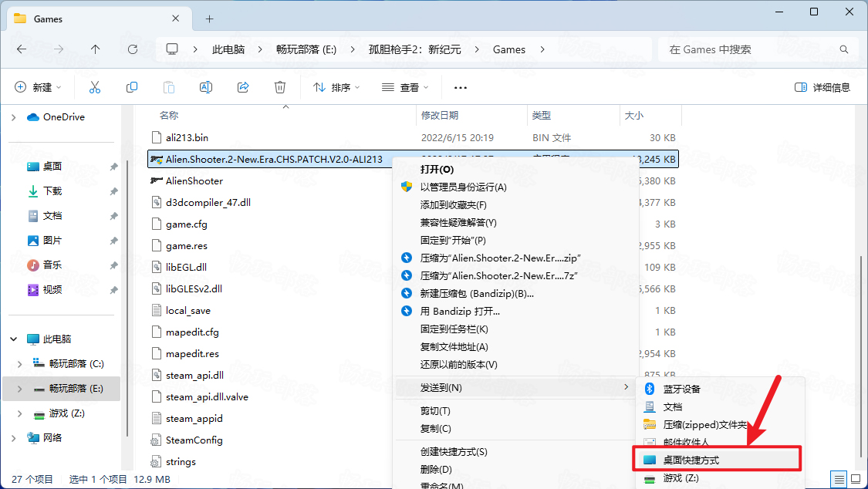Click 打开(O) in context menu
868x489 pixels.
(x=516, y=169)
